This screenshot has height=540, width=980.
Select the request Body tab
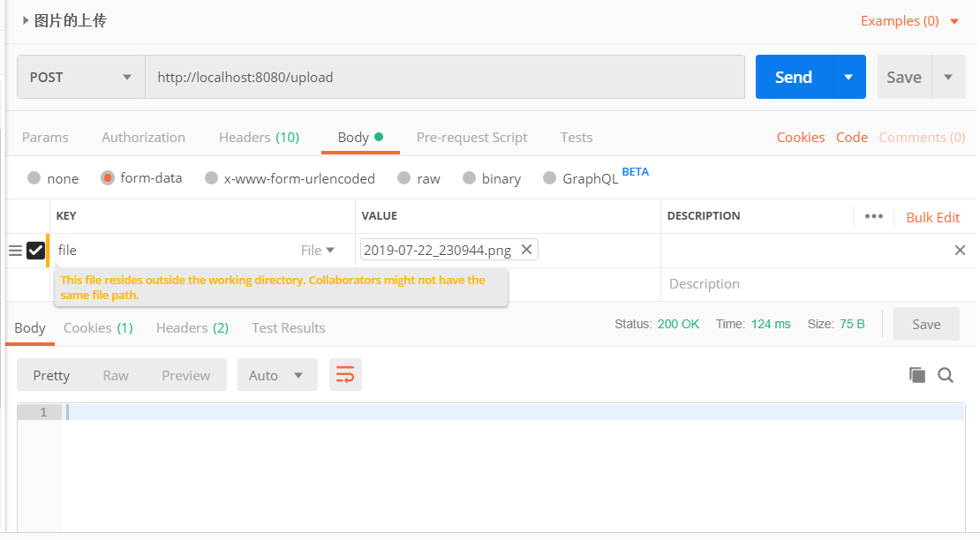360,138
